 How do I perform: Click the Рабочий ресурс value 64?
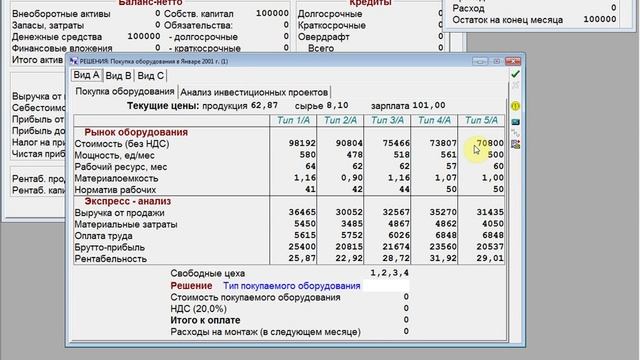tap(310, 166)
